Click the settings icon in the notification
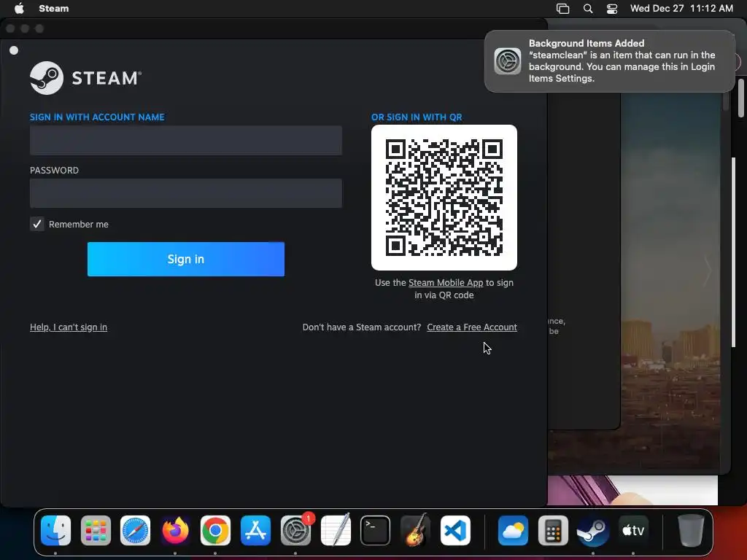The width and height of the screenshot is (747, 560). coord(508,61)
